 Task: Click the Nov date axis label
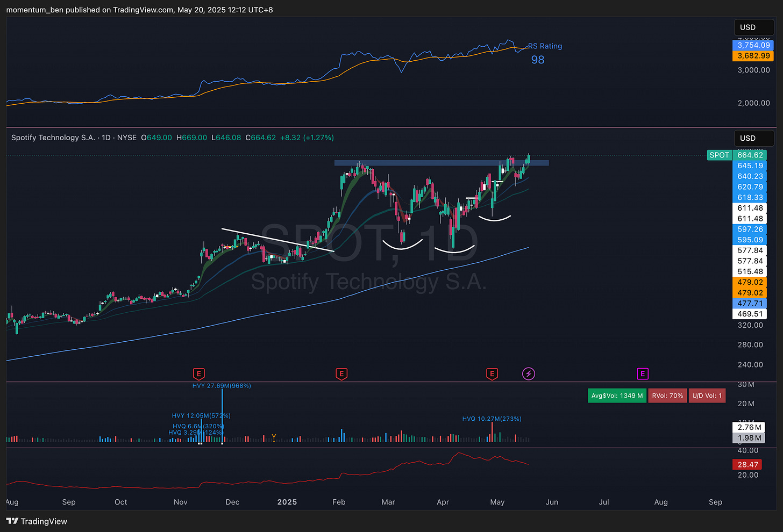pos(181,502)
